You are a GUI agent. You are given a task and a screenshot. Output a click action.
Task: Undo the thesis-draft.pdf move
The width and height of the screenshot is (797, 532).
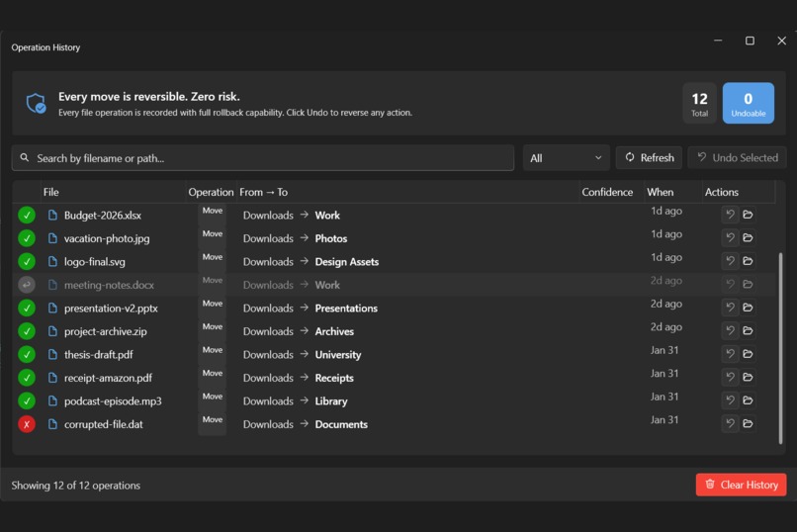(730, 354)
